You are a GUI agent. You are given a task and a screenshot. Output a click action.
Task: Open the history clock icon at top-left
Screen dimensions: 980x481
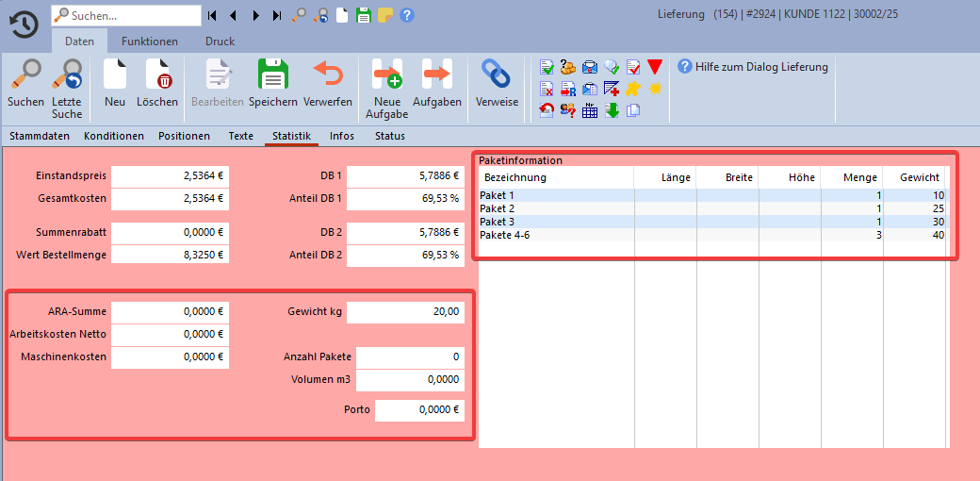[x=24, y=24]
